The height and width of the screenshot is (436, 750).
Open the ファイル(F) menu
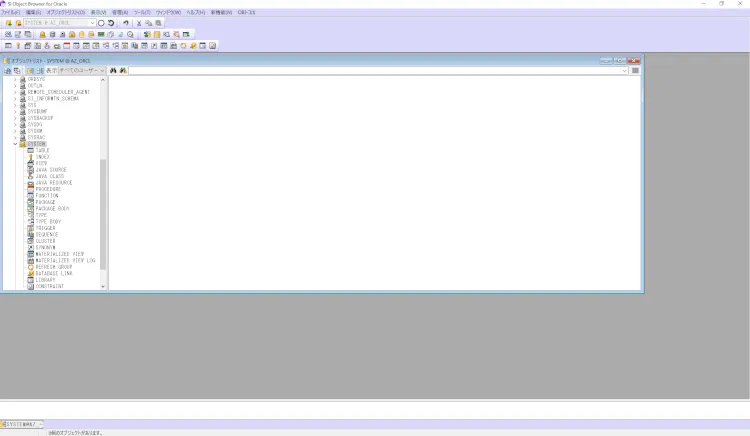(10, 12)
